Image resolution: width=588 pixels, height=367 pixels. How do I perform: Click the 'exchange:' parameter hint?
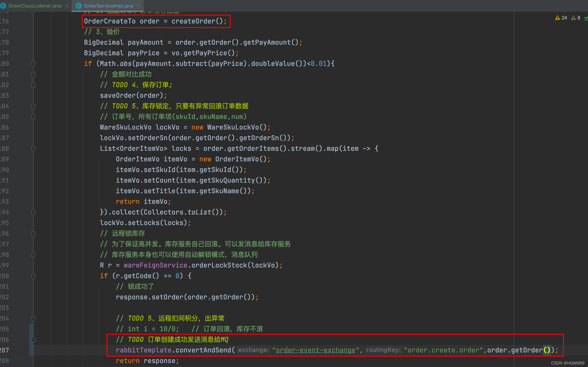click(x=254, y=350)
